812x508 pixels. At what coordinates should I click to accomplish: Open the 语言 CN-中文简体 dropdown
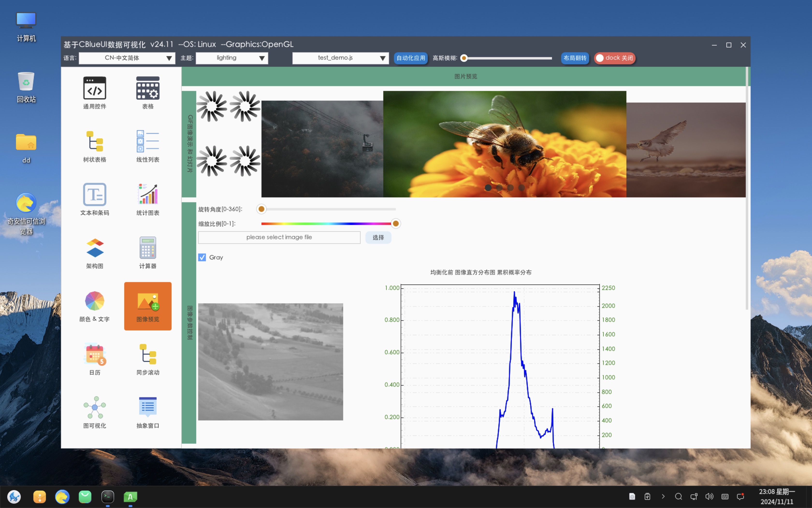(x=127, y=58)
